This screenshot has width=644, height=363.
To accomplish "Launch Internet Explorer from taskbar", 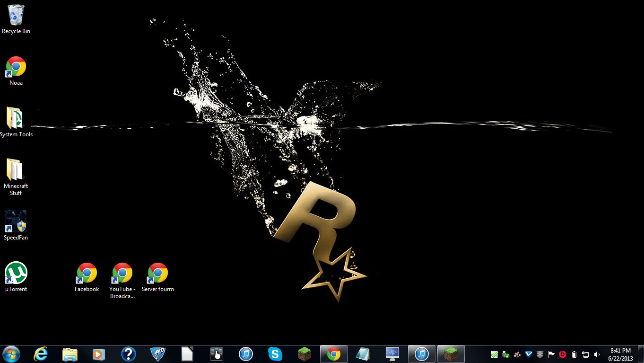I will 41,354.
